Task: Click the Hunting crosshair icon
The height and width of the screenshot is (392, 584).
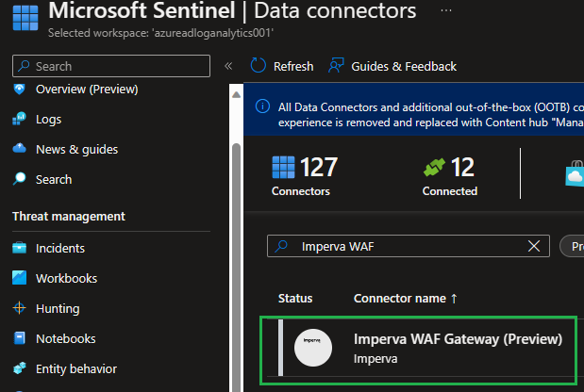Action: pos(19,308)
